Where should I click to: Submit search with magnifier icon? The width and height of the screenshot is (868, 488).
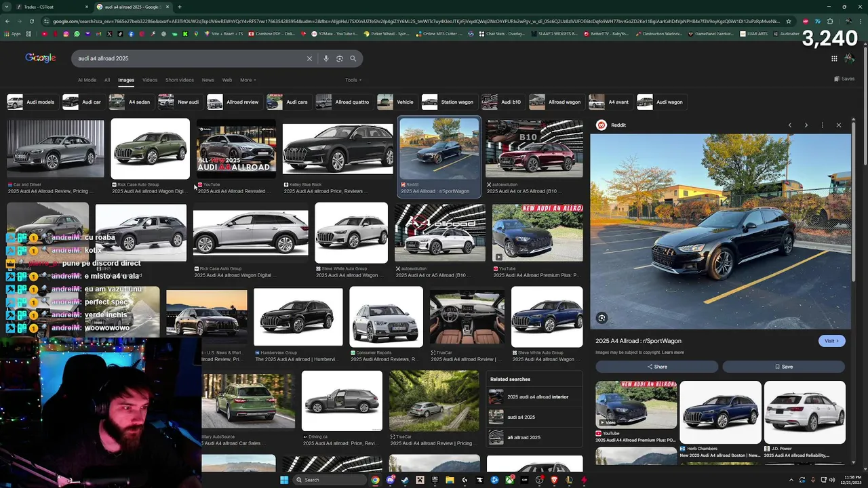coord(353,58)
